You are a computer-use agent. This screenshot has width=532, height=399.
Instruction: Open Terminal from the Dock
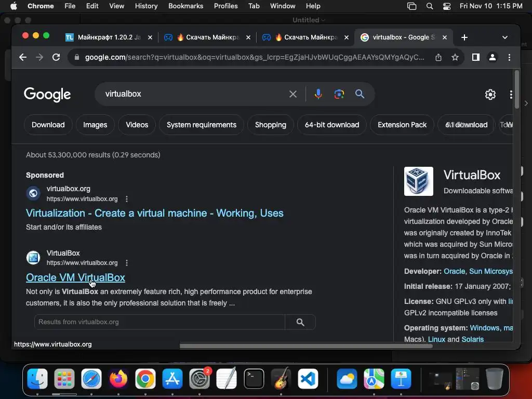click(x=254, y=379)
